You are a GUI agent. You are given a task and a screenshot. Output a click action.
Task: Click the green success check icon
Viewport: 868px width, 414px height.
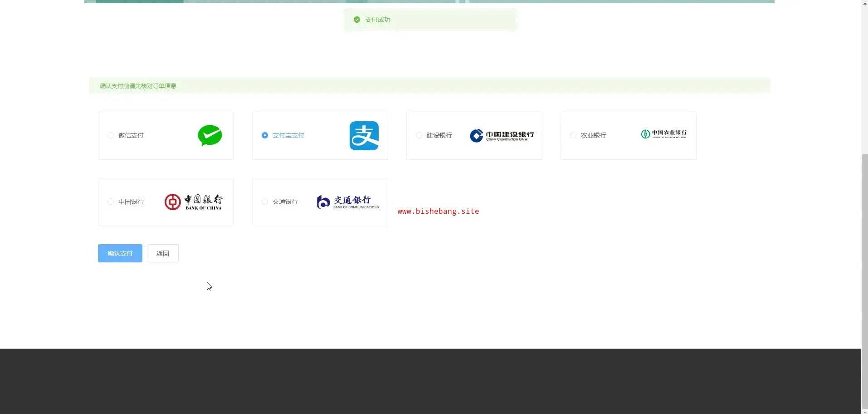coord(357,20)
